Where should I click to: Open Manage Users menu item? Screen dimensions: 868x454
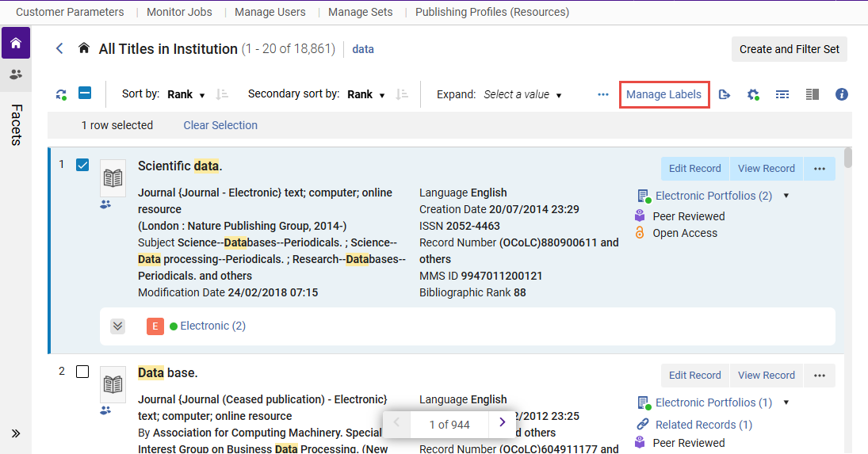pos(270,12)
